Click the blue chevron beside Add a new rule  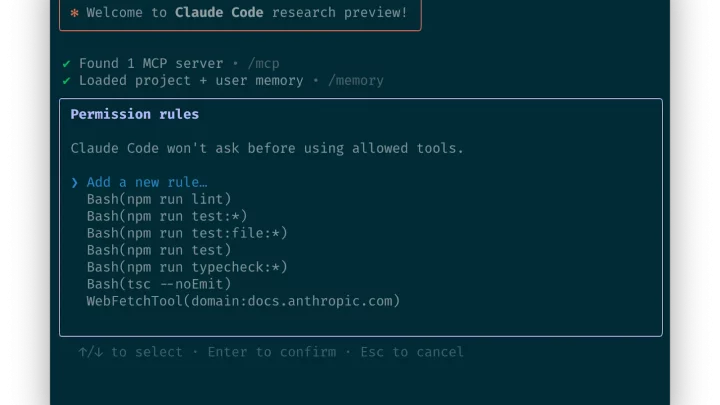tap(74, 183)
